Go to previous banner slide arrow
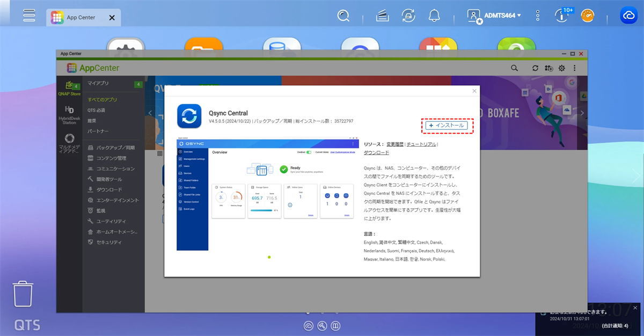644x336 pixels. [x=150, y=113]
